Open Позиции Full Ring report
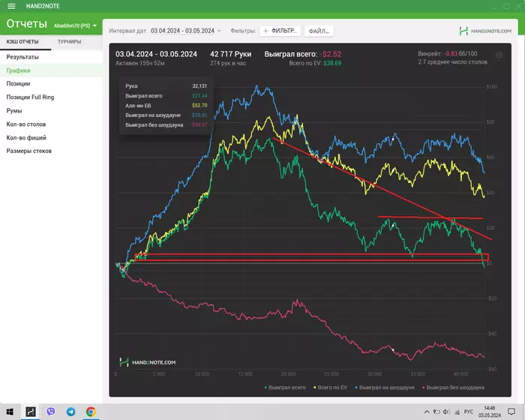The image size is (525, 420). click(x=51, y=97)
